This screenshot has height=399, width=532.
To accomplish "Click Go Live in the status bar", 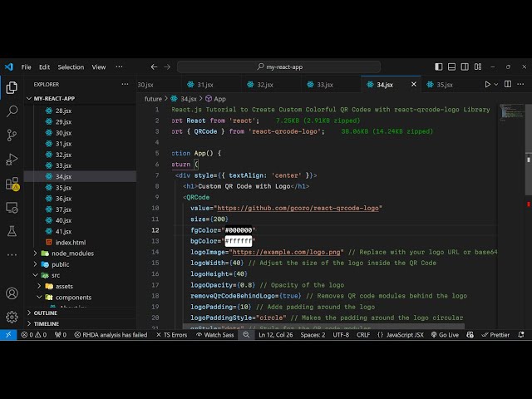I will tap(445, 335).
